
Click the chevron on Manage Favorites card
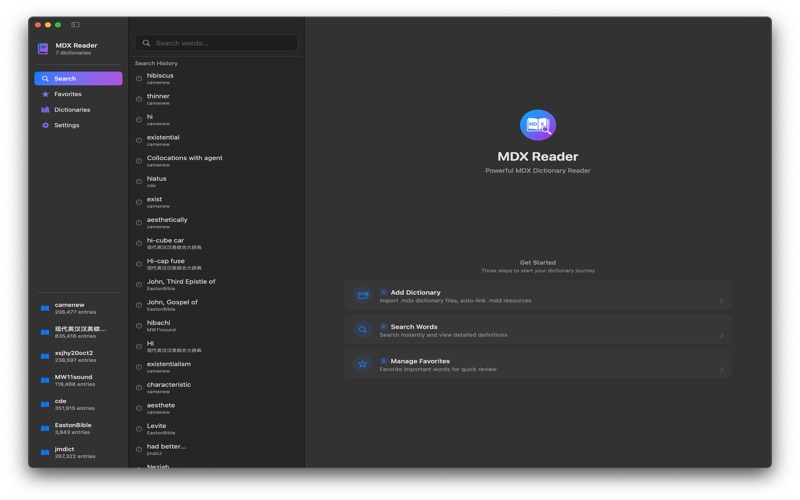pyautogui.click(x=721, y=369)
